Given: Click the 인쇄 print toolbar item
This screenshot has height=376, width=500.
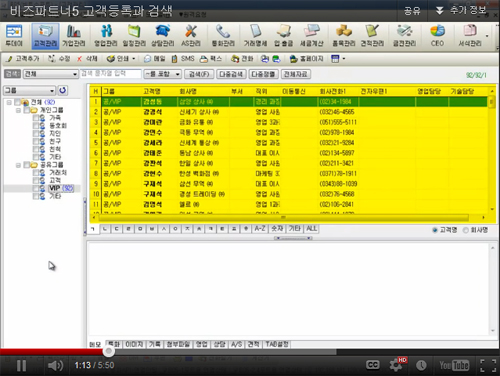Looking at the screenshot, I should pyautogui.click(x=118, y=59).
